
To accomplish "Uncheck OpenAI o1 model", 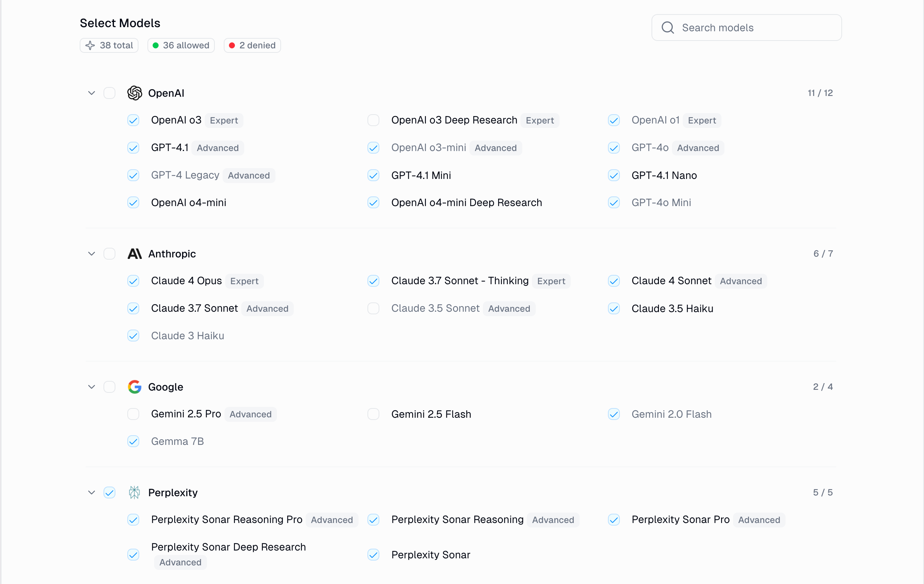I will click(614, 121).
